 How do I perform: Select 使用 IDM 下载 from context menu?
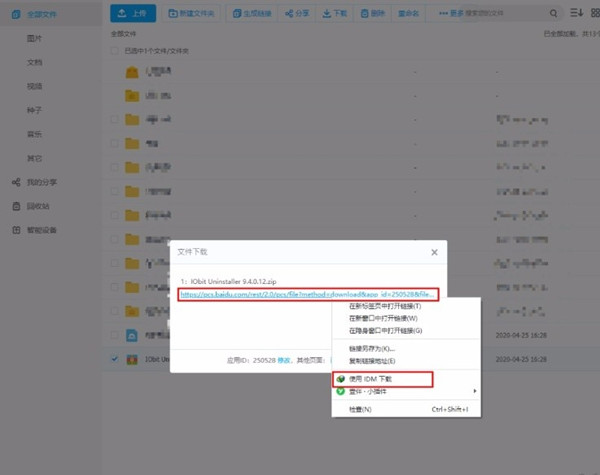(x=371, y=379)
